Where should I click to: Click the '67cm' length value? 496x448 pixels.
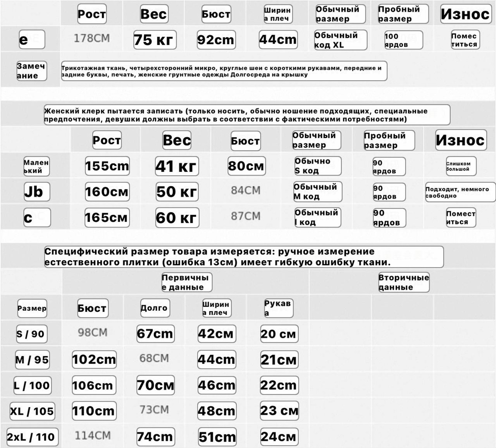155,334
